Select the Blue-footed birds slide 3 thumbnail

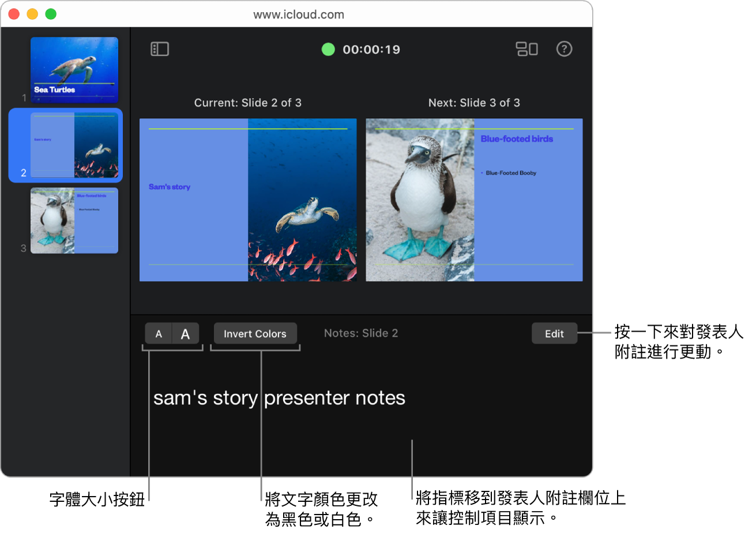pyautogui.click(x=74, y=220)
